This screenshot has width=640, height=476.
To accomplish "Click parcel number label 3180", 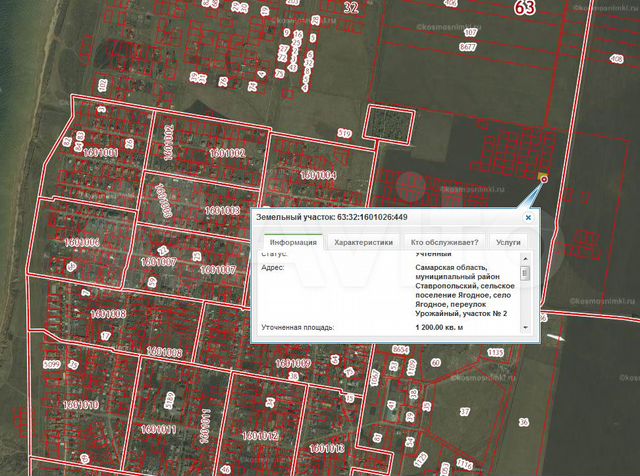I will click(169, 400).
